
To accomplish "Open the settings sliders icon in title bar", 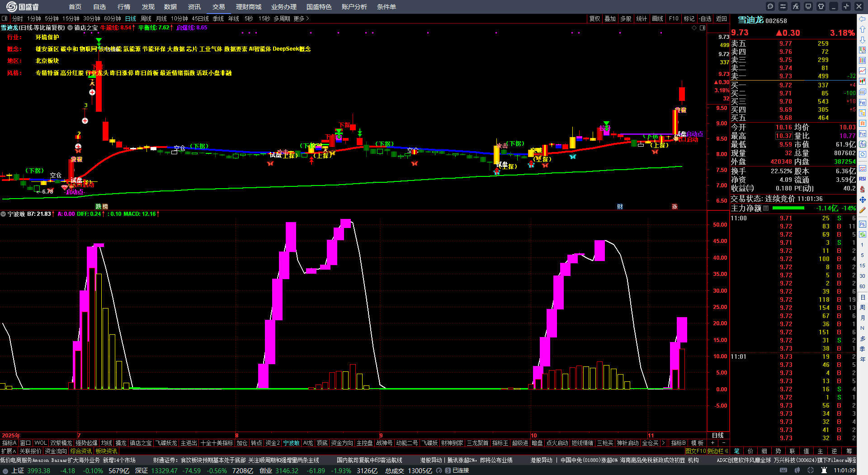I will coord(783,6).
